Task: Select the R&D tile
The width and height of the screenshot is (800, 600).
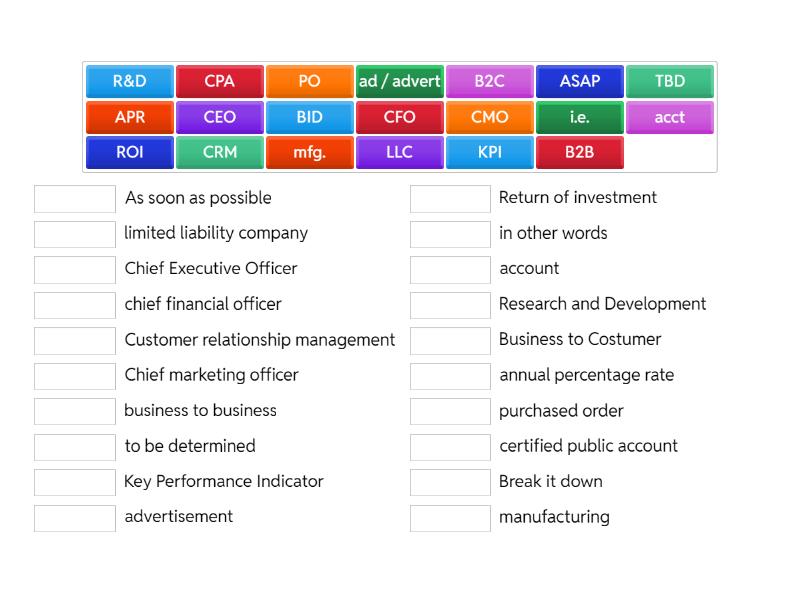Action: click(x=127, y=81)
